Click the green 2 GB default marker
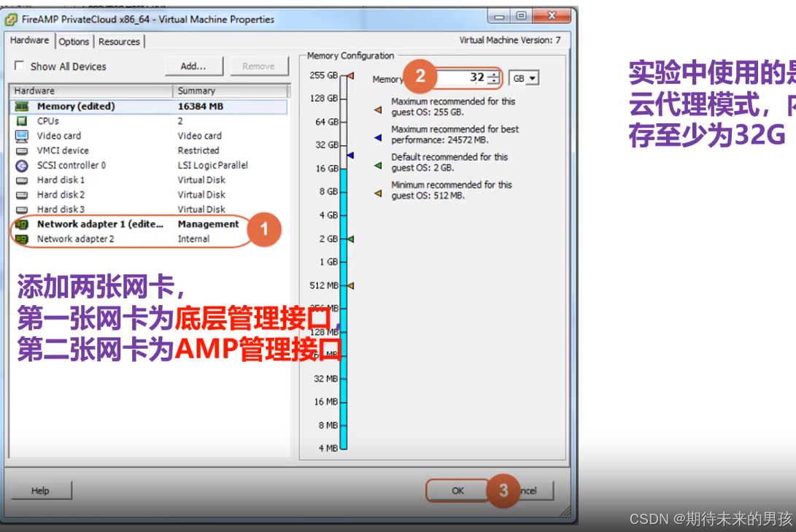This screenshot has height=532, width=796. click(350, 239)
